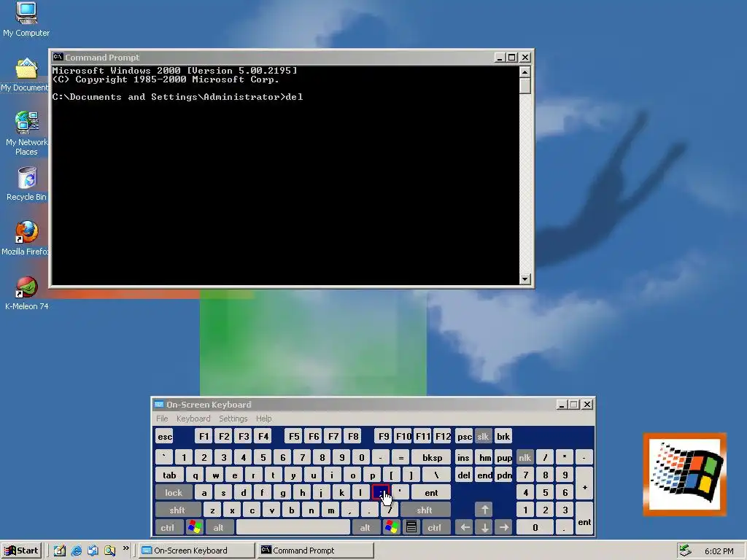
Task: Click the pup page up key
Action: (x=504, y=458)
